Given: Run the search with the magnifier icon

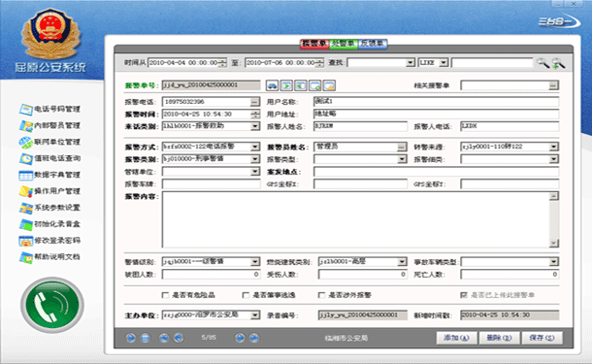Looking at the screenshot, I should (543, 63).
